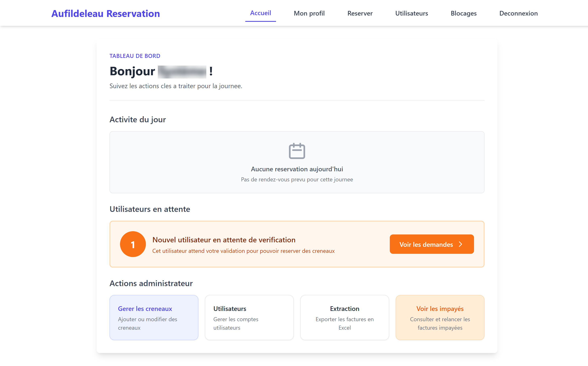View the Blocages page
The image size is (588, 366).
(x=463, y=13)
